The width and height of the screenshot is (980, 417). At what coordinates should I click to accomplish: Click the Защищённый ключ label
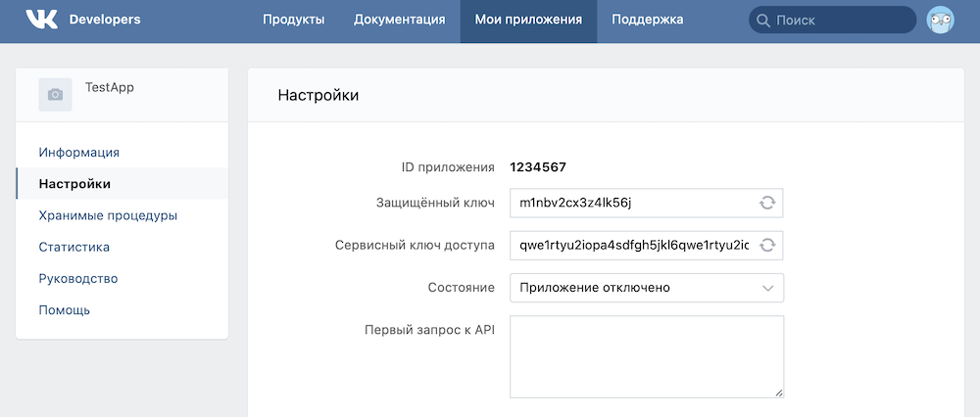(436, 203)
